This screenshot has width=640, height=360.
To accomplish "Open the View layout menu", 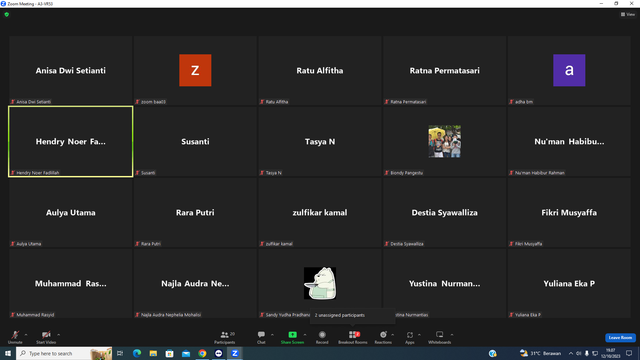I will pyautogui.click(x=628, y=14).
